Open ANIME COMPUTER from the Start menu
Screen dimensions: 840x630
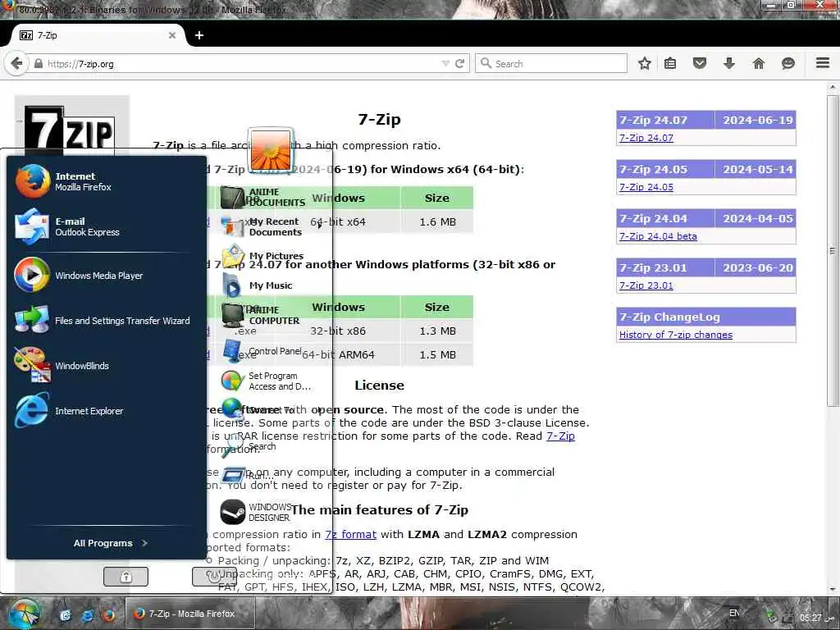261,315
